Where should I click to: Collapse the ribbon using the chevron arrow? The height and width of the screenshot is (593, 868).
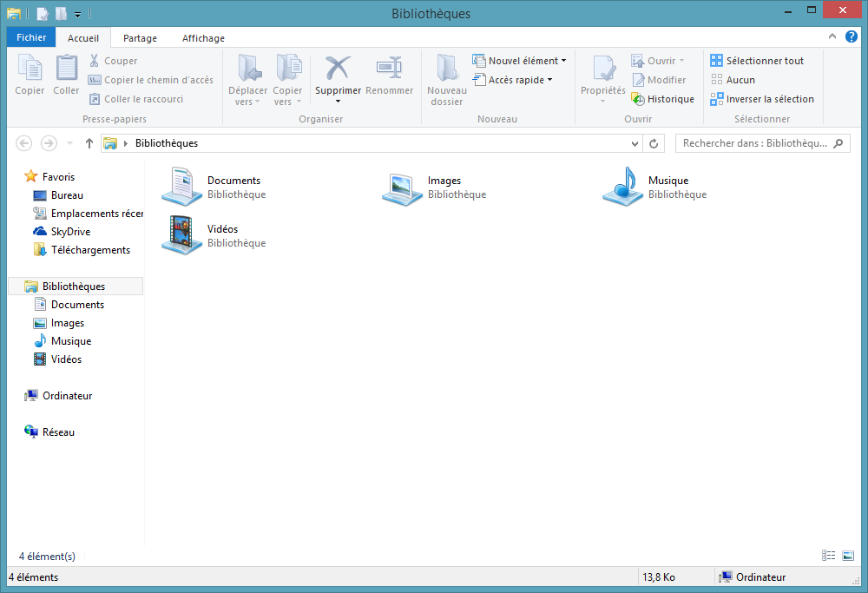[x=832, y=37]
